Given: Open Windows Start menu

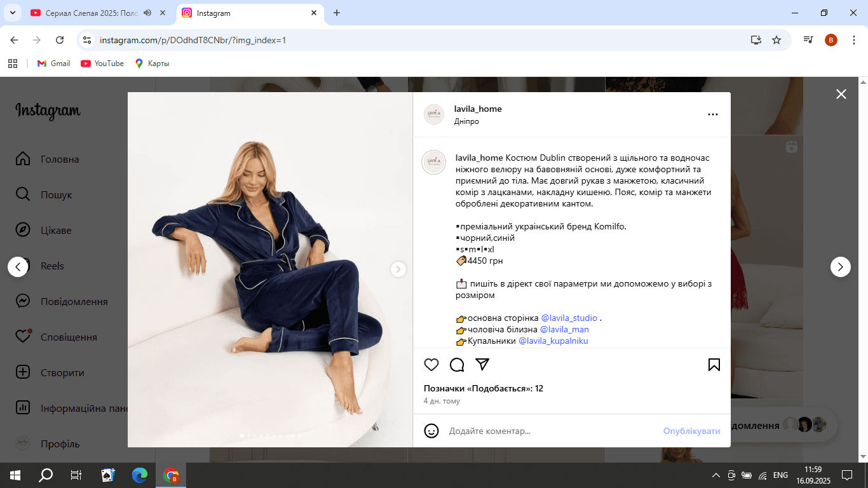Looking at the screenshot, I should pos(15,475).
